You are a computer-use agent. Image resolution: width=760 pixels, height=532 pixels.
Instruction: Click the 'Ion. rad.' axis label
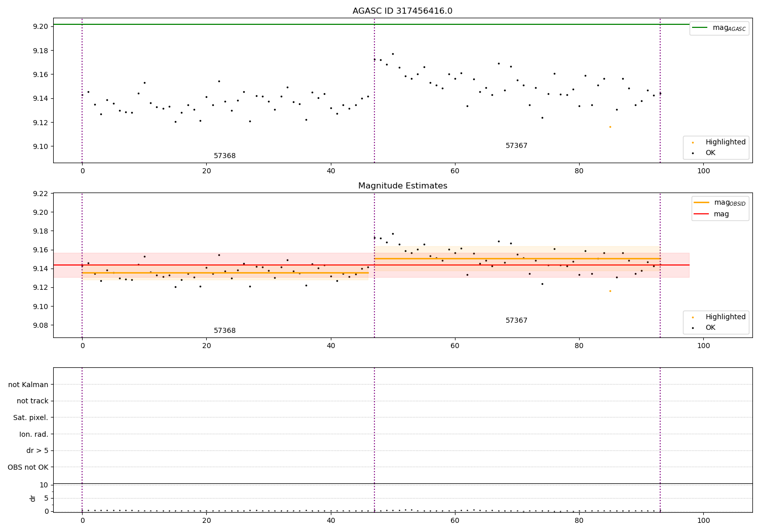point(34,435)
